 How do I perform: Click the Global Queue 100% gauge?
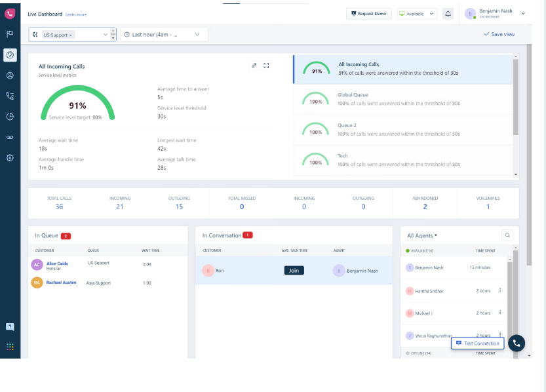tap(315, 98)
